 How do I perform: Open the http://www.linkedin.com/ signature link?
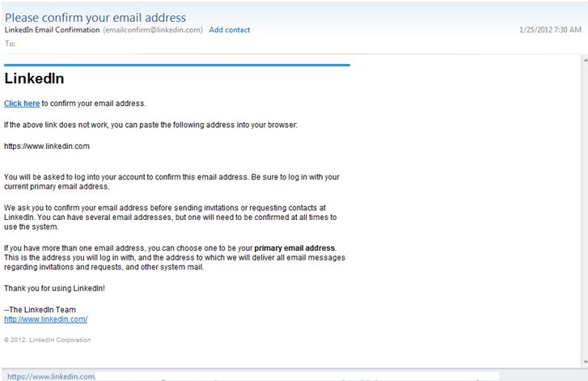click(x=45, y=320)
